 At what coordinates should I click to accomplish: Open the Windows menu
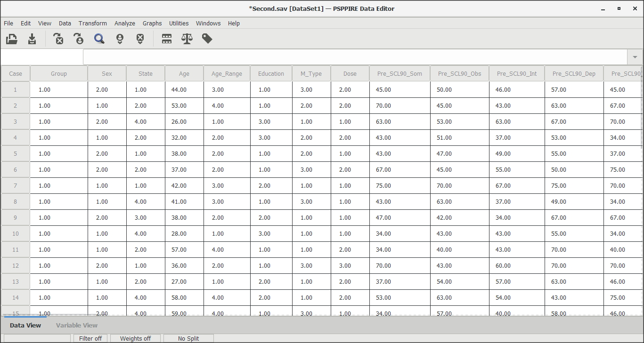coord(208,23)
